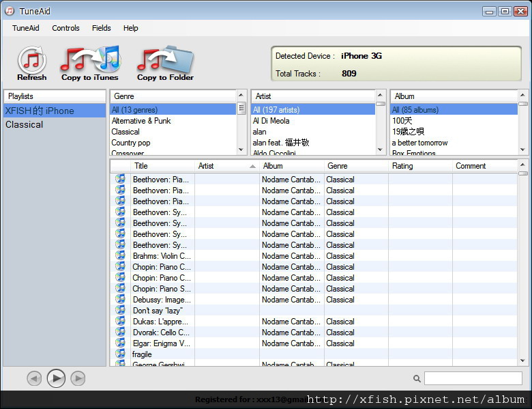Click track list scroll up arrow
The height and width of the screenshot is (409, 532).
[523, 165]
